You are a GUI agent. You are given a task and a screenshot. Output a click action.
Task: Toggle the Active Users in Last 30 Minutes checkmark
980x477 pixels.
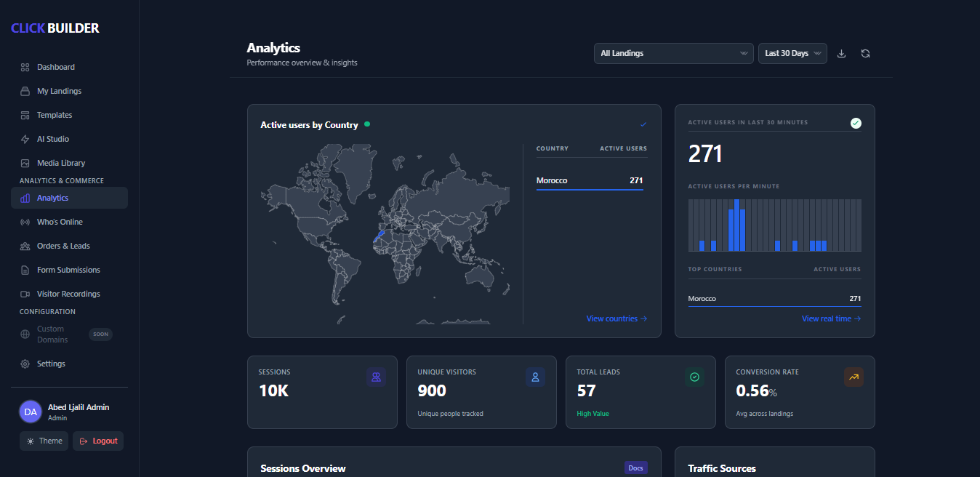[856, 123]
